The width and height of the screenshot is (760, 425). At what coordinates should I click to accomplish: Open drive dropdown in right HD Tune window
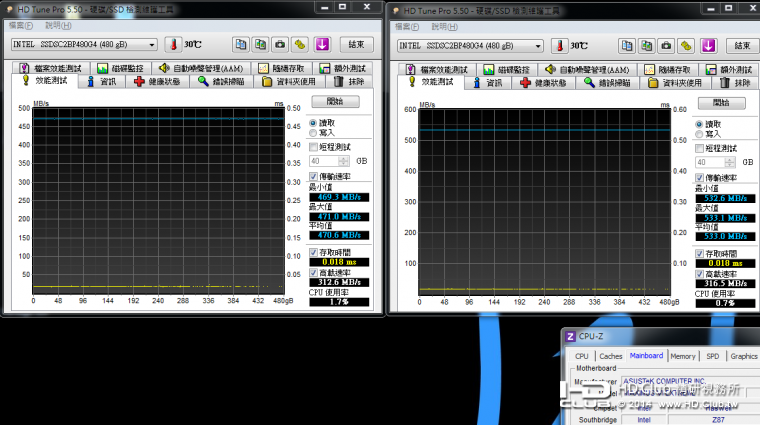pyautogui.click(x=538, y=46)
